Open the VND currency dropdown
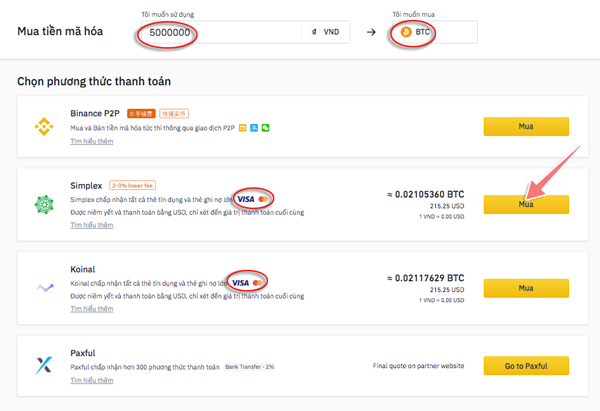Viewport: 600px width, 411px height. (x=326, y=32)
